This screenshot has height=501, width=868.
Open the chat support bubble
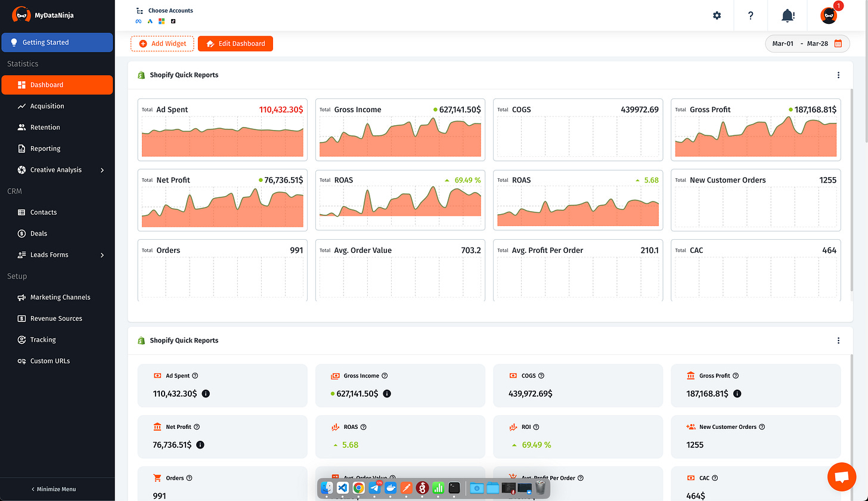tap(842, 477)
